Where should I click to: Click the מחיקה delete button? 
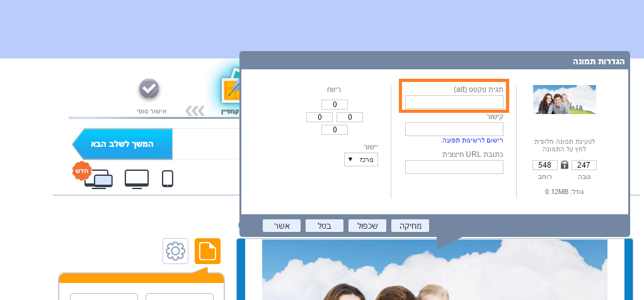click(x=410, y=226)
